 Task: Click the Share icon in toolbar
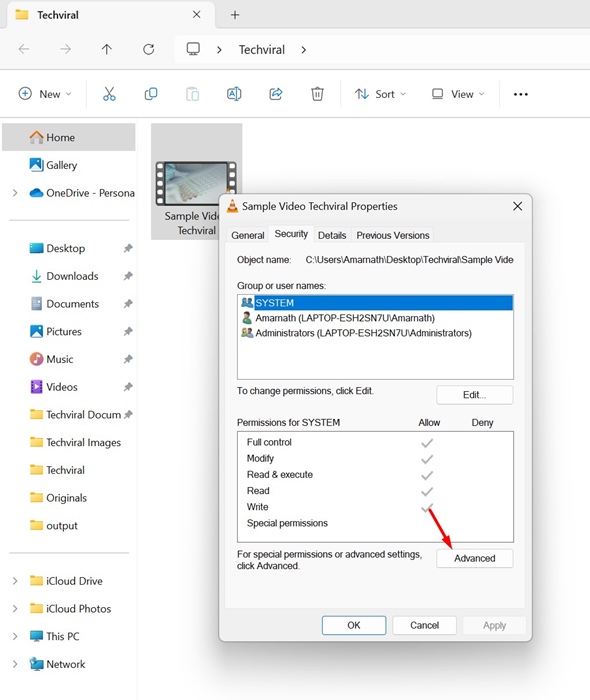[275, 94]
